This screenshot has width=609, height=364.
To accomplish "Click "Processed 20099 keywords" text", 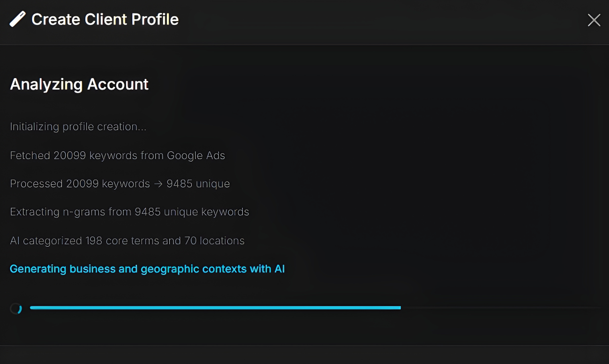I will (x=80, y=184).
